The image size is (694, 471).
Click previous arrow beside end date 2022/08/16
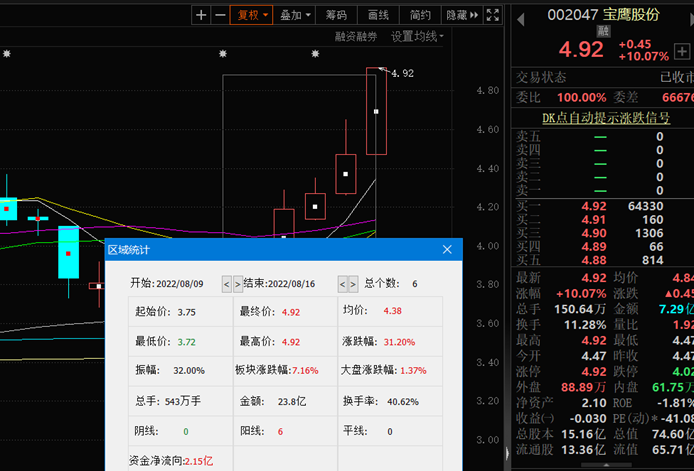coord(342,284)
